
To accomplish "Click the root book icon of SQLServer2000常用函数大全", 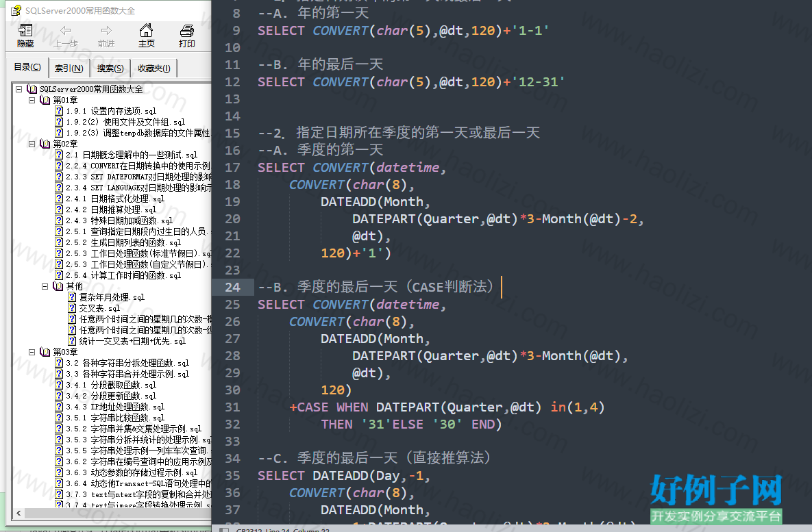I will (x=32, y=89).
